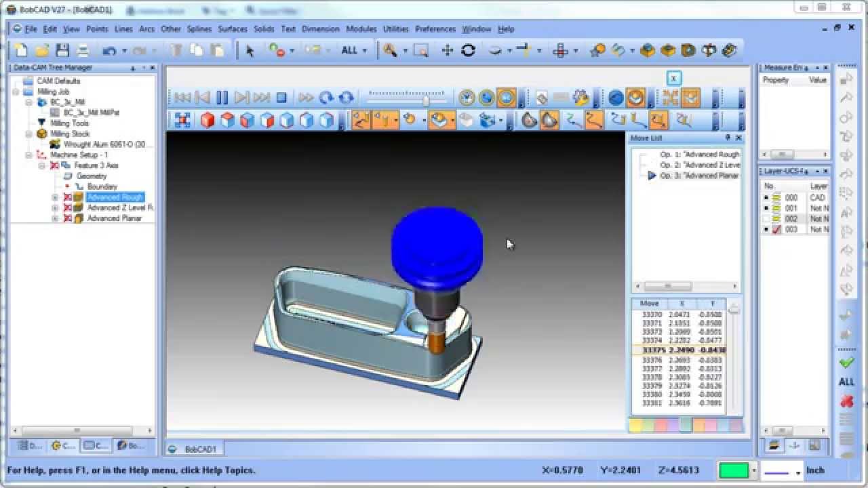Click the rotate view icon

click(468, 50)
